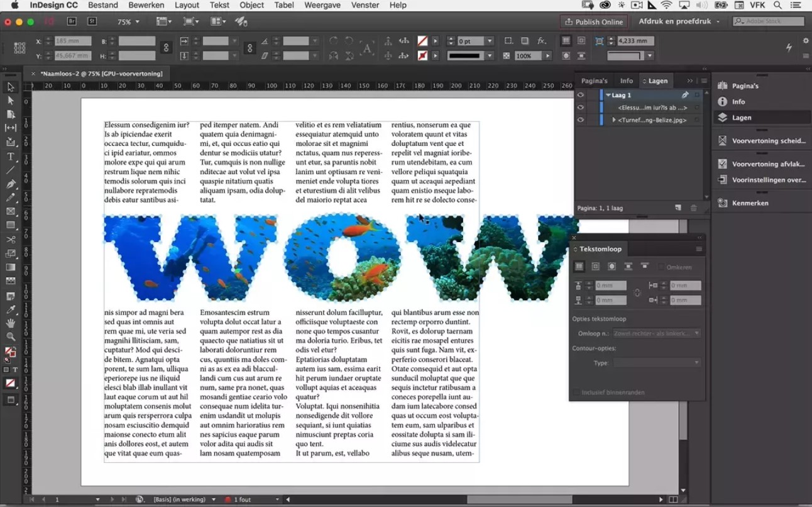
Task: Open Voorvertoning scheid... panel
Action: point(762,141)
